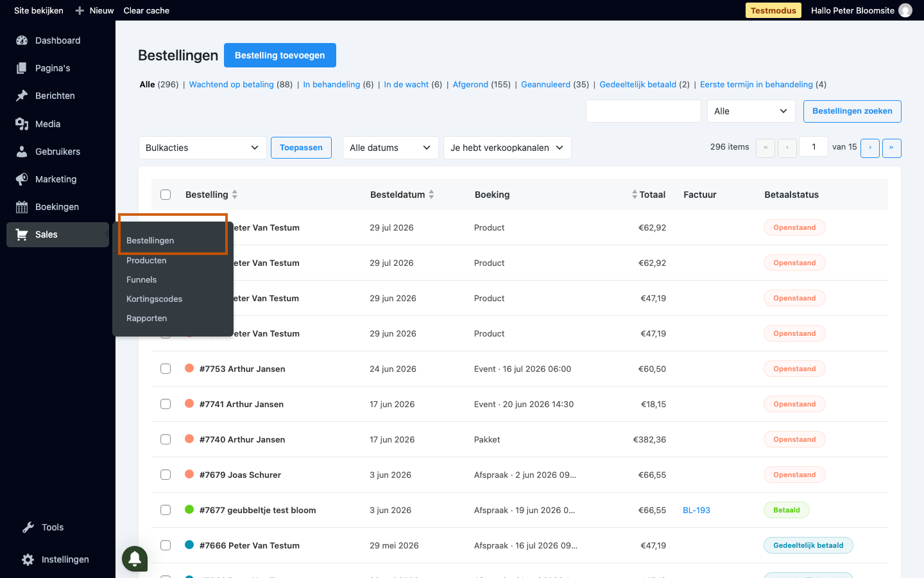
Task: Select order #7740 Arthur Jansen checkbox
Action: coord(166,439)
